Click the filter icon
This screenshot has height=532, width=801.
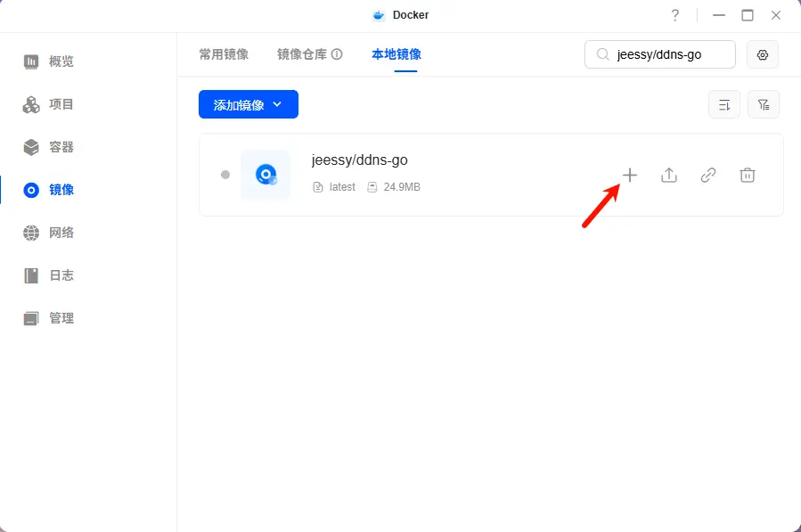click(x=763, y=104)
